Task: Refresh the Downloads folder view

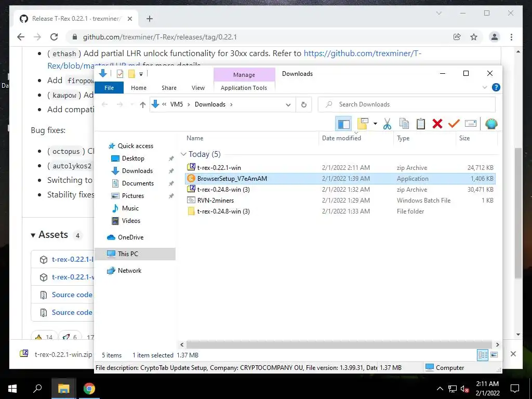Action: 303,104
